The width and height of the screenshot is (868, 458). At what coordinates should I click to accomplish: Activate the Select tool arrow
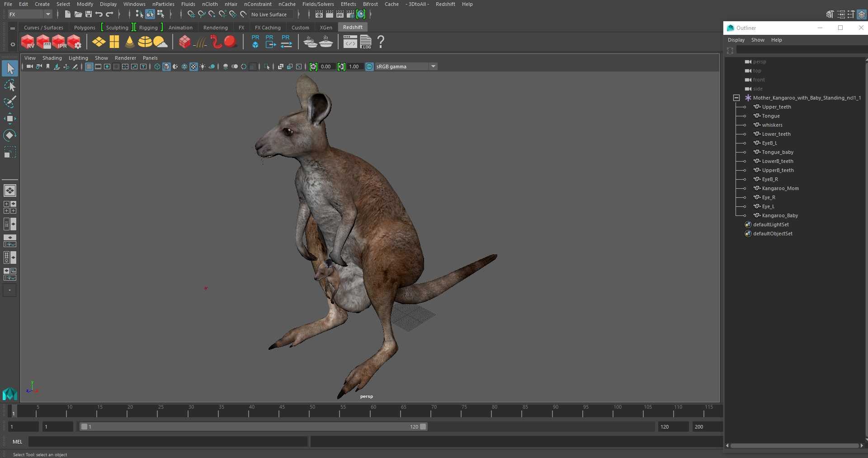(x=10, y=68)
